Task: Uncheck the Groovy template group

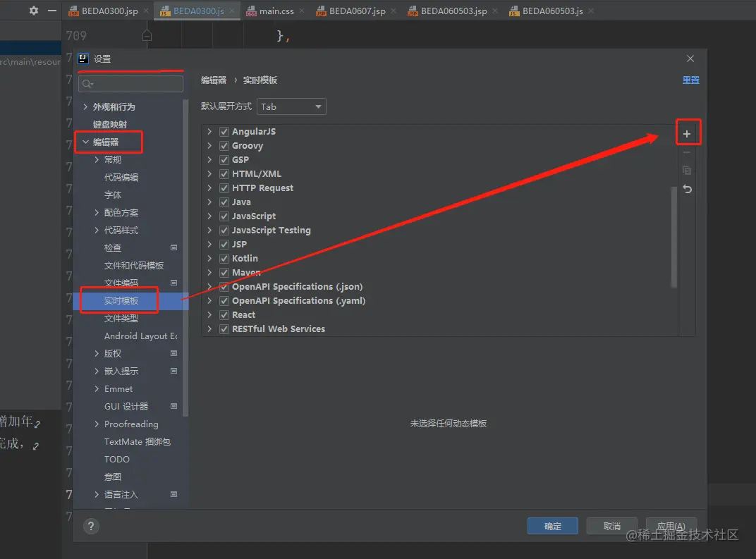Action: pos(224,145)
